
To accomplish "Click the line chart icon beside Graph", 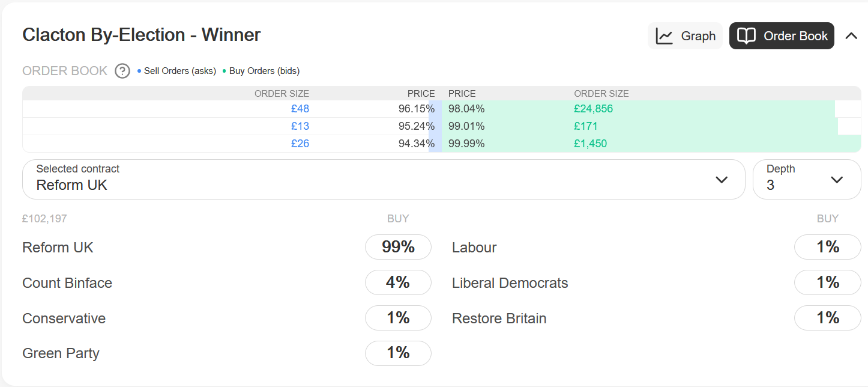I will pos(665,36).
